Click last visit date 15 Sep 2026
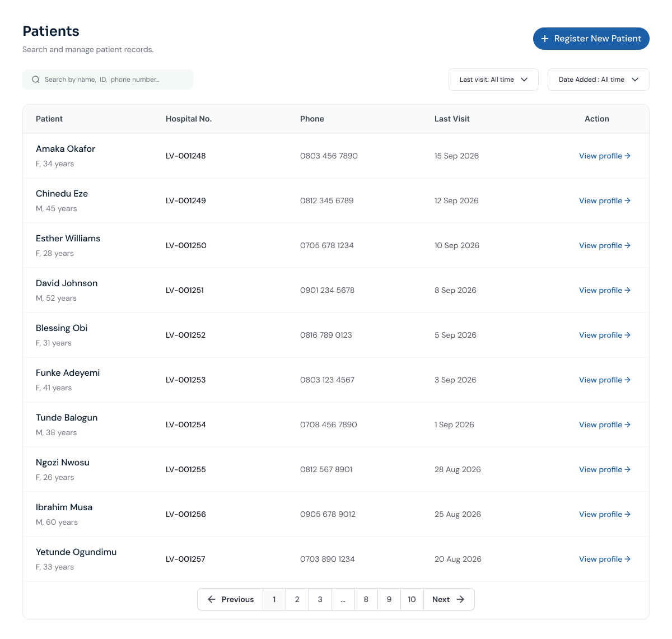The height and width of the screenshot is (639, 672). pos(457,156)
